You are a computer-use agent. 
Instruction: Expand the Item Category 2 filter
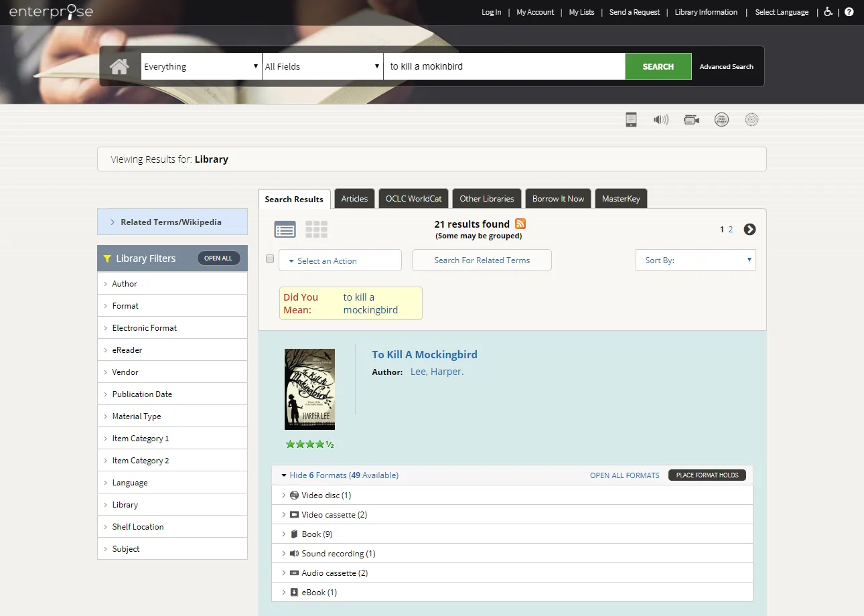(x=172, y=461)
